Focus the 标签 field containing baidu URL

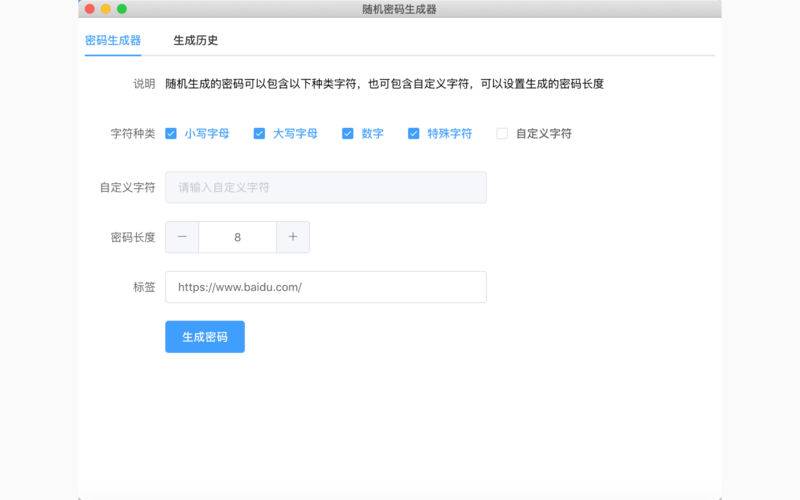pos(326,287)
